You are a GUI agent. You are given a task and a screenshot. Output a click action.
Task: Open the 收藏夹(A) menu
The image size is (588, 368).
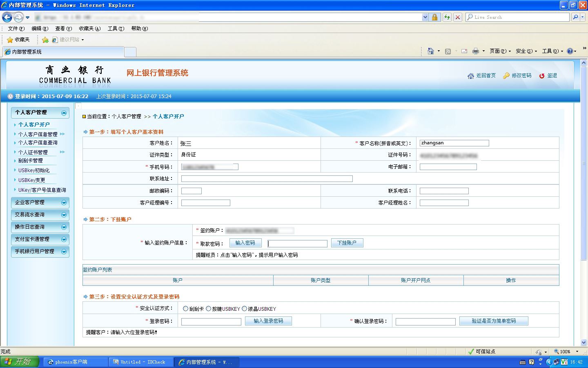click(x=89, y=29)
